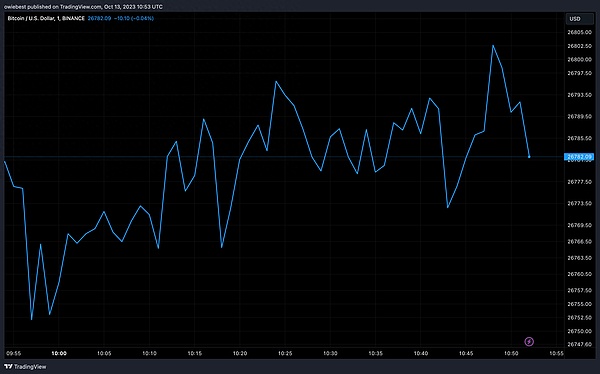The width and height of the screenshot is (600, 374).
Task: Click the 10:40 time axis label
Action: click(421, 353)
